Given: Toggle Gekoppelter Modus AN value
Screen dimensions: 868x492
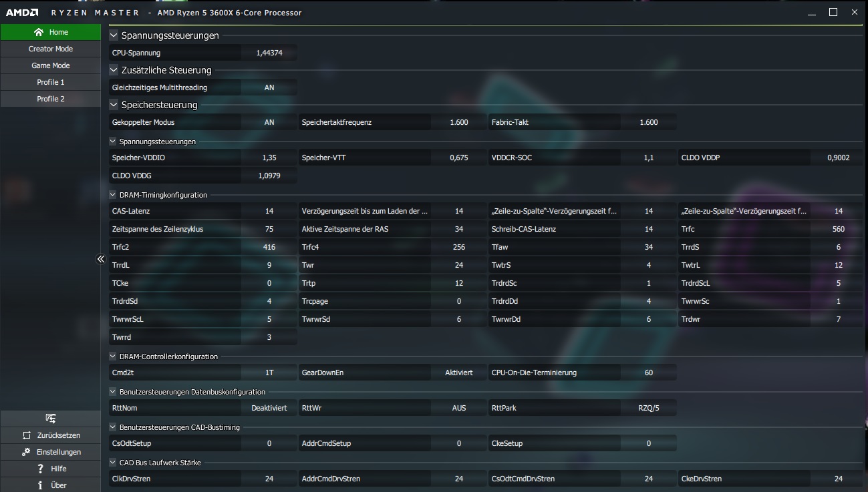Looking at the screenshot, I should (x=269, y=122).
